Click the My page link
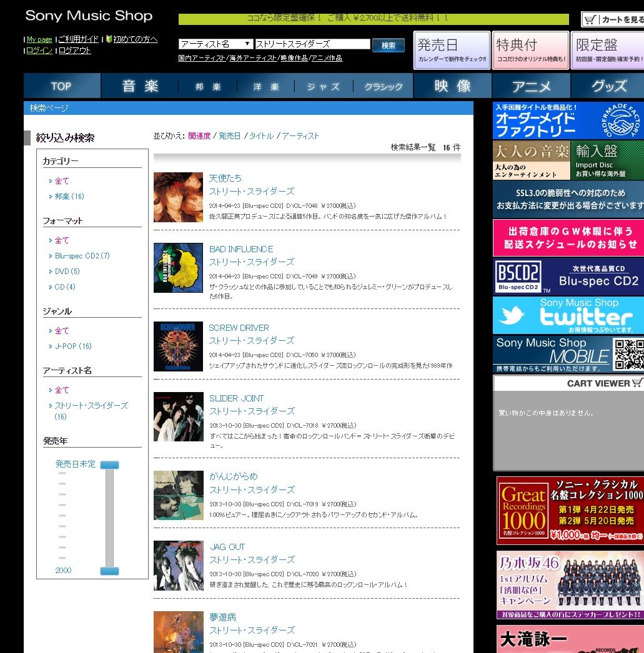 click(39, 39)
